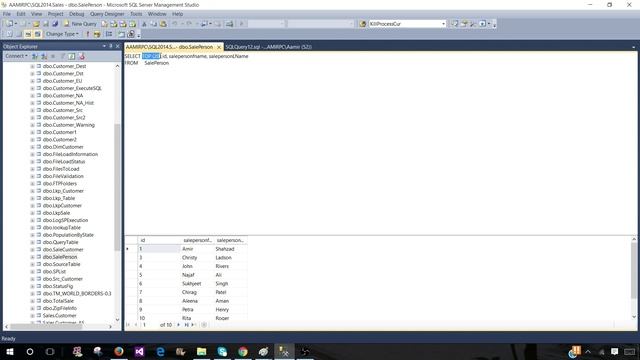Switch to the SQLQuery12.sql tab
Screen dimensions: 640x360
(x=269, y=47)
